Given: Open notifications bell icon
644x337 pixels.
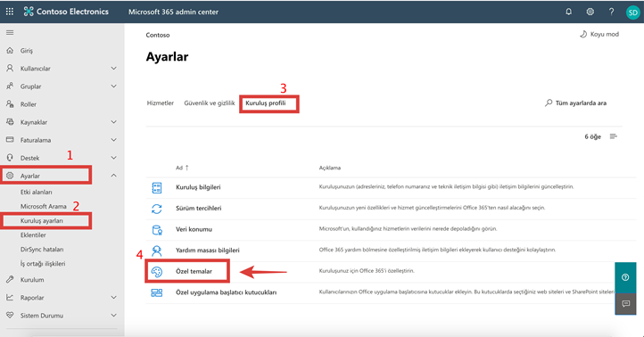Looking at the screenshot, I should [x=568, y=12].
